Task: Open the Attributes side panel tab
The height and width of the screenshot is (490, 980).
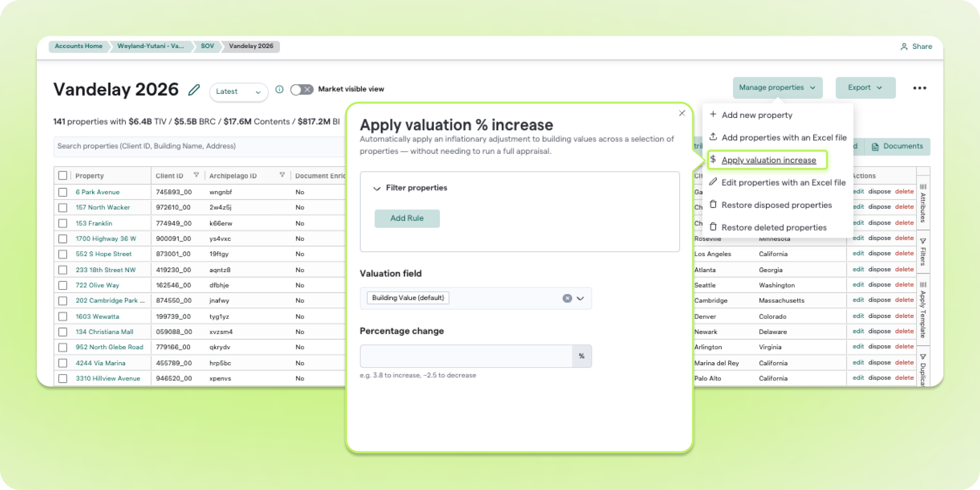Action: pos(923,203)
